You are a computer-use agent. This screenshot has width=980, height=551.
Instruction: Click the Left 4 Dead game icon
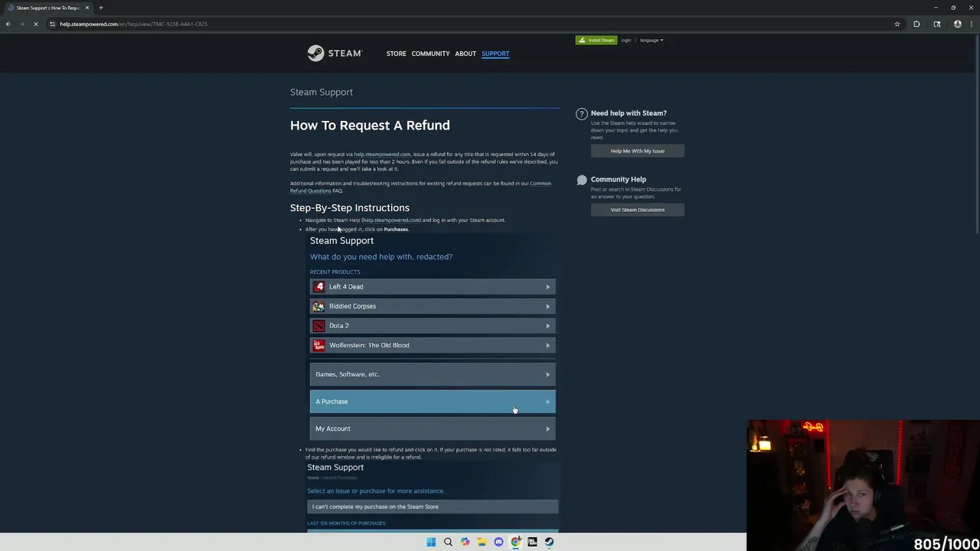tap(318, 287)
